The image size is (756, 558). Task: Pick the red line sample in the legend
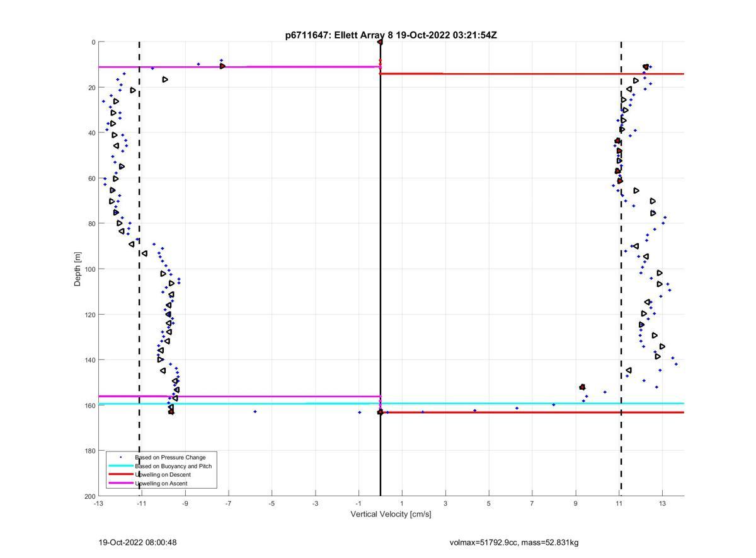[x=120, y=475]
